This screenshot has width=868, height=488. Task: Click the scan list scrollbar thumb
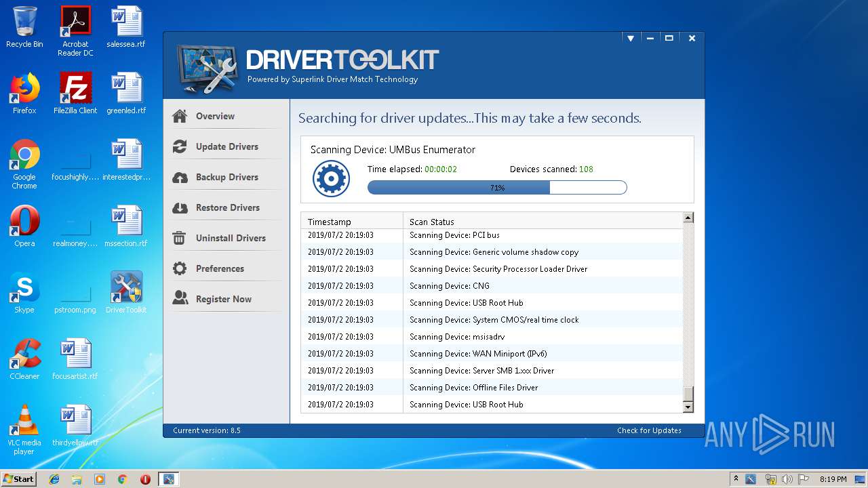click(688, 394)
